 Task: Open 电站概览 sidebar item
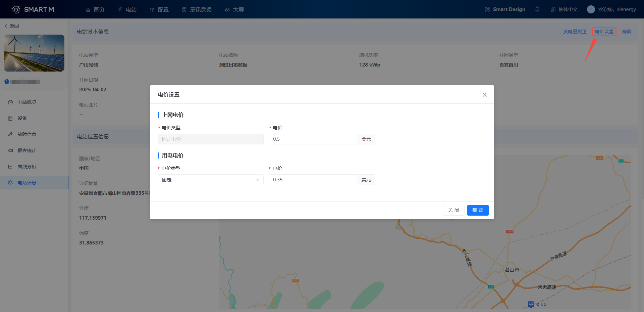[27, 102]
